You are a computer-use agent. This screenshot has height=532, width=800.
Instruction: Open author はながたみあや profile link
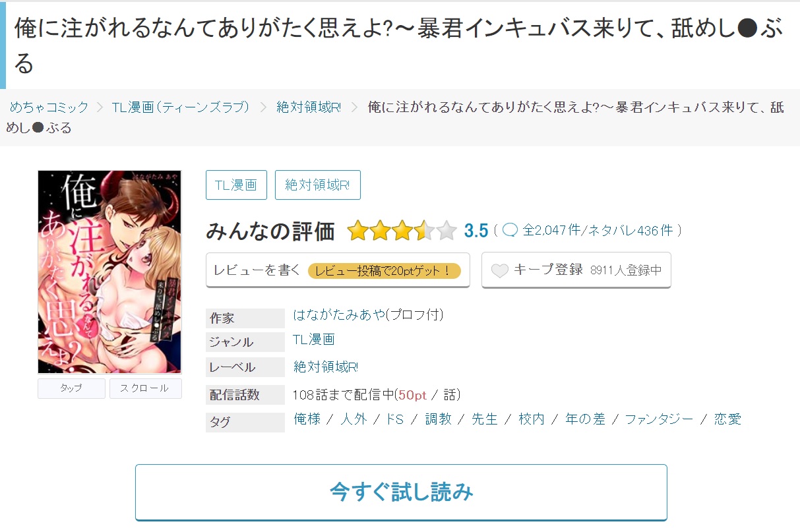click(x=368, y=314)
